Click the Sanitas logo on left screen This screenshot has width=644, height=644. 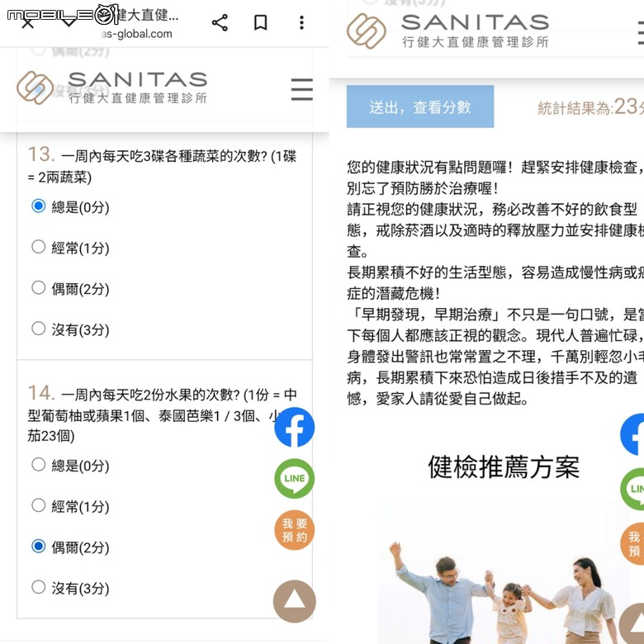tap(111, 88)
